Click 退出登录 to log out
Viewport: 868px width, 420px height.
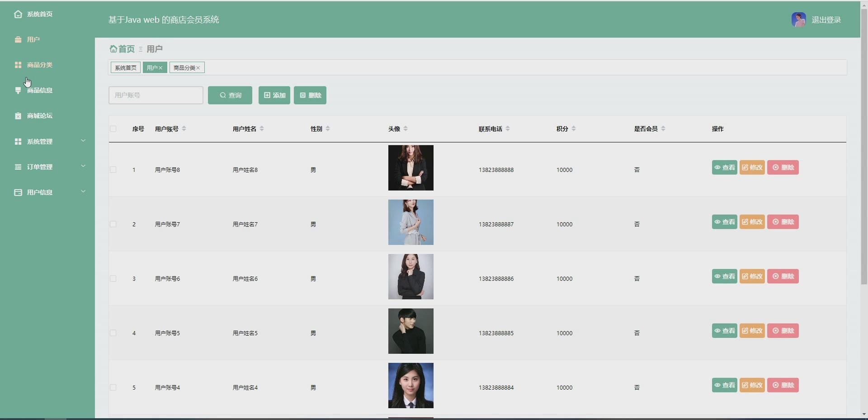(826, 19)
